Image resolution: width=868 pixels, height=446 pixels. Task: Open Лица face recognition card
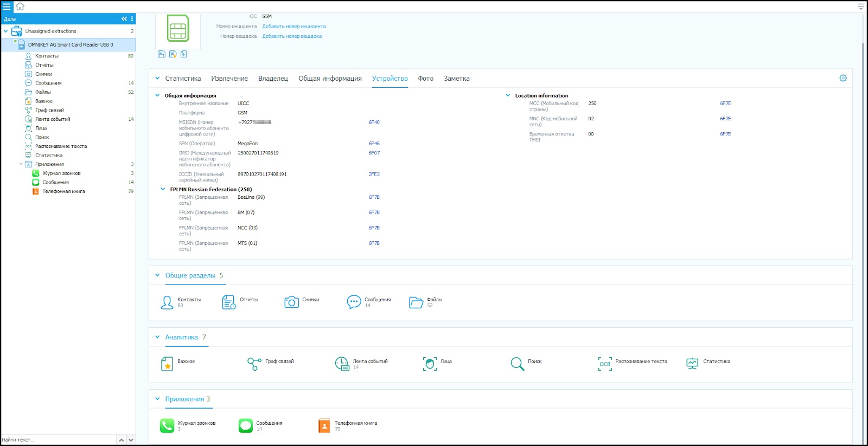(x=437, y=364)
